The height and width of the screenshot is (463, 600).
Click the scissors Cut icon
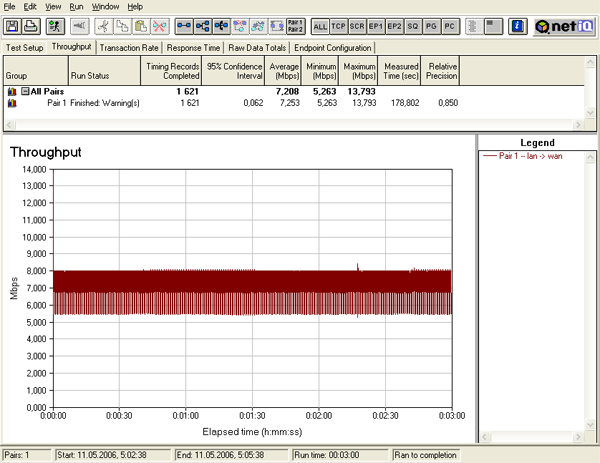pyautogui.click(x=102, y=25)
